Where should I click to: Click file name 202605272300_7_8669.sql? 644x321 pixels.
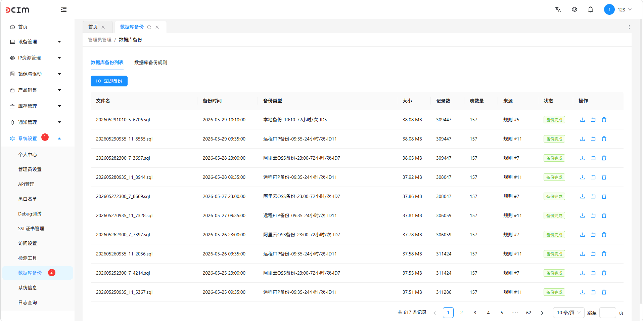(123, 196)
